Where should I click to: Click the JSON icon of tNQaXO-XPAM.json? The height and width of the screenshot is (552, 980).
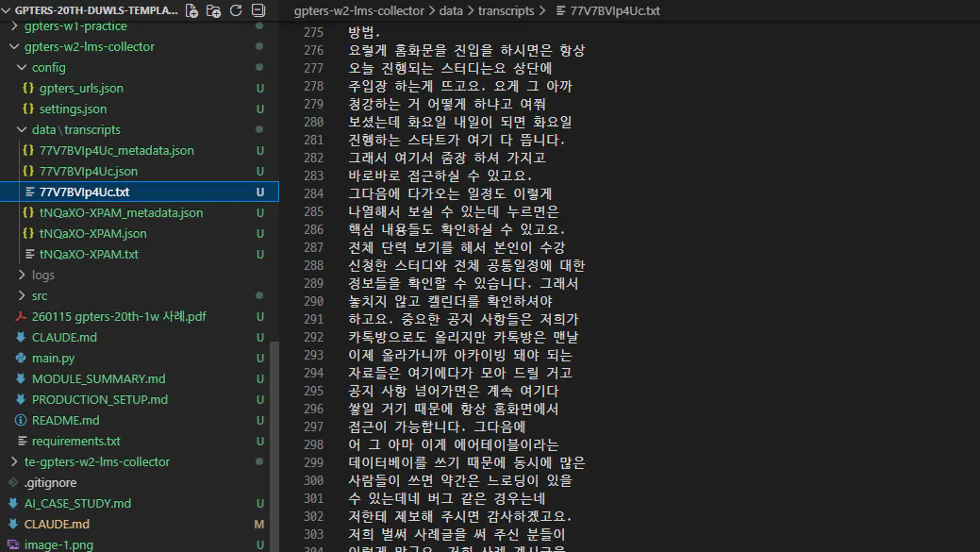pos(28,233)
